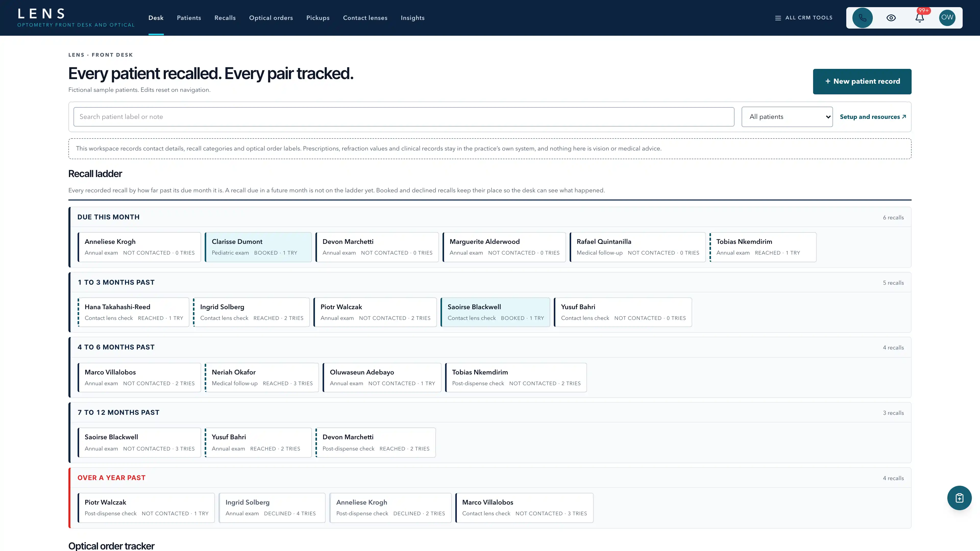Open Anneliese Krogh declined post-dispense card

tap(390, 508)
